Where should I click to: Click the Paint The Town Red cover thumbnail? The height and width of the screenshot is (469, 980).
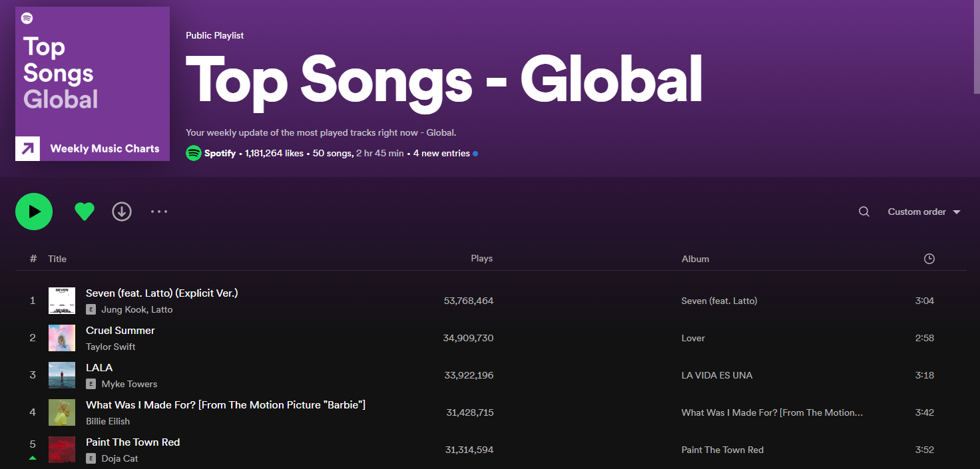coord(62,450)
